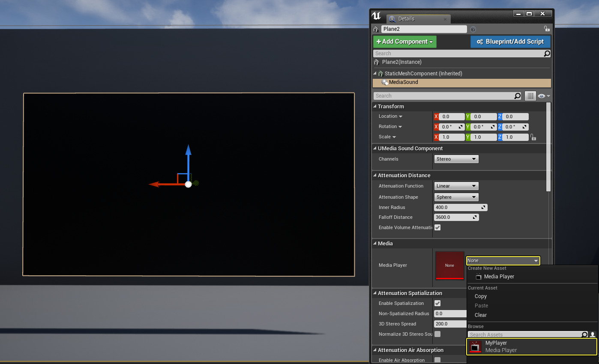Click the Add Component button
The height and width of the screenshot is (364, 599).
404,42
